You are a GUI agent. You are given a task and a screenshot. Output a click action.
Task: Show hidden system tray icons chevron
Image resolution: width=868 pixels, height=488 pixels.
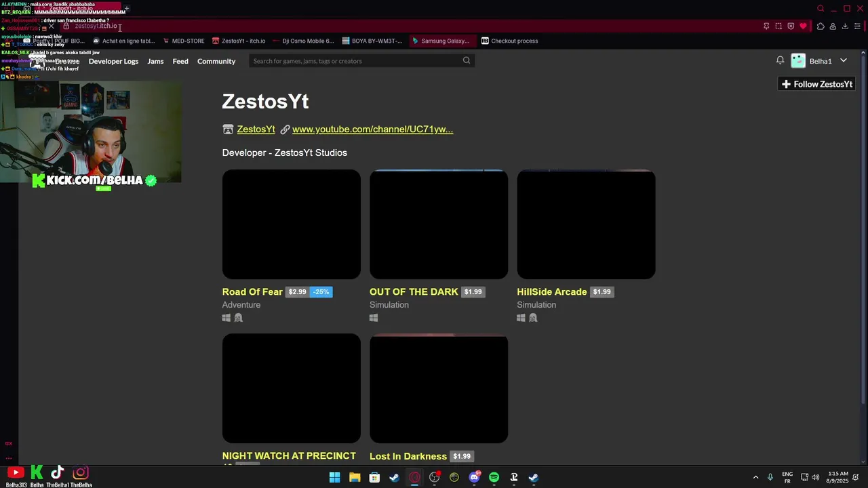(x=755, y=477)
